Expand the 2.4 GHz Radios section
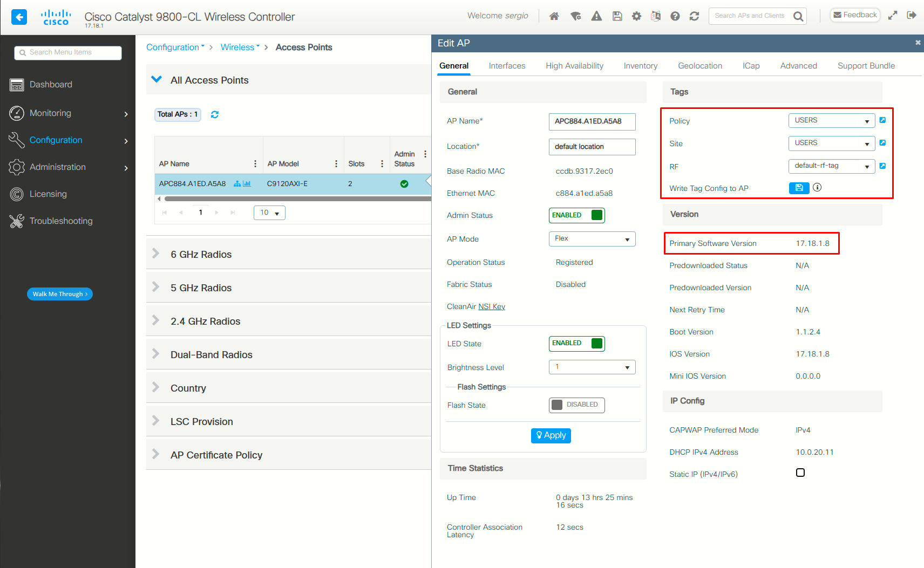The height and width of the screenshot is (568, 924). [289, 321]
